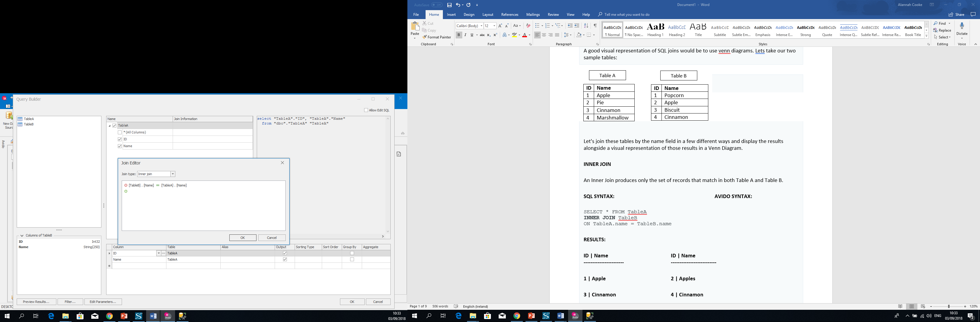Open font name Calibri (Body) dropdown
Image resolution: width=980 pixels, height=322 pixels.
(481, 26)
